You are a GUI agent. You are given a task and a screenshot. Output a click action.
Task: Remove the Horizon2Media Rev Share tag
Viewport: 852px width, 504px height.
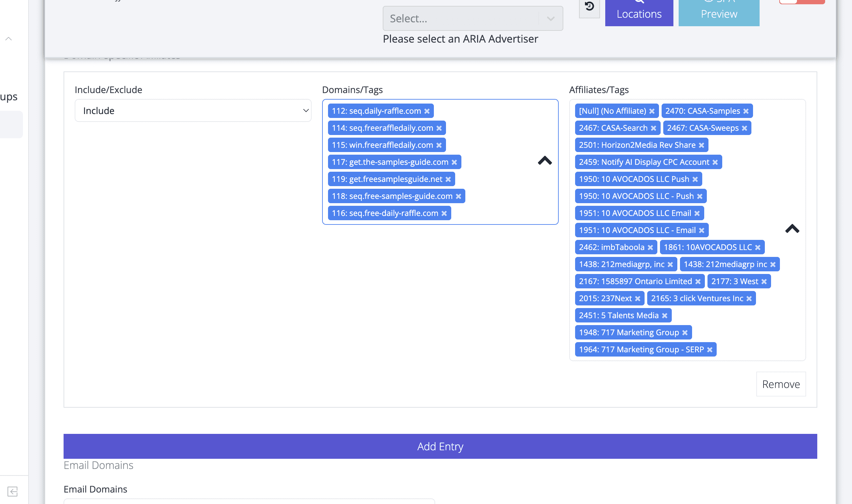pyautogui.click(x=702, y=145)
